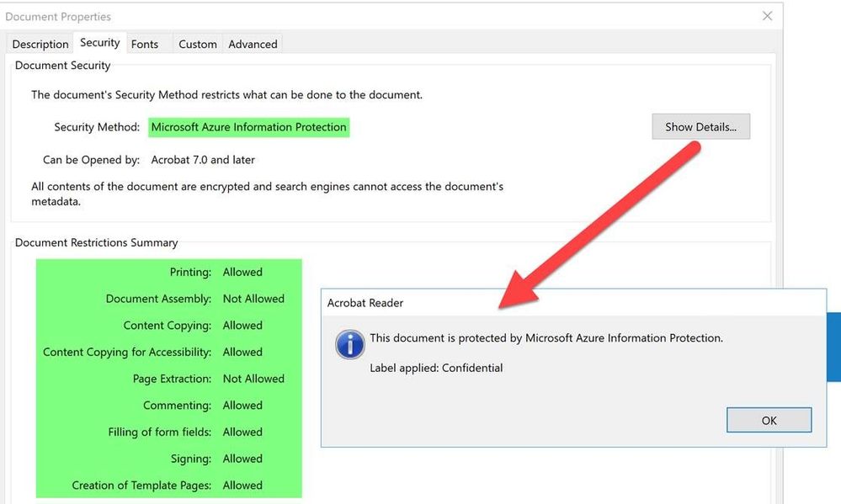Click the Document Properties window title
Viewport: 841px width, 504px height.
coord(58,17)
